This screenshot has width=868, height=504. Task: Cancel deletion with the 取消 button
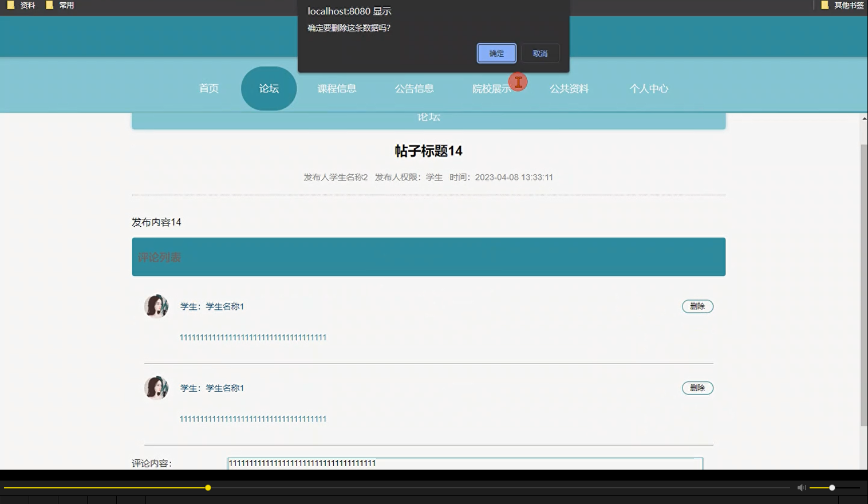click(540, 53)
